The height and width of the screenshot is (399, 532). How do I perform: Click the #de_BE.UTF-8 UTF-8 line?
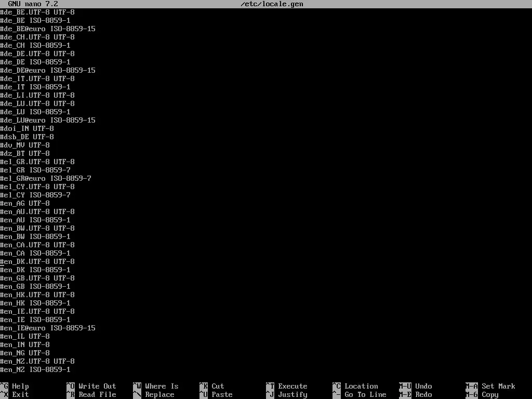point(37,12)
